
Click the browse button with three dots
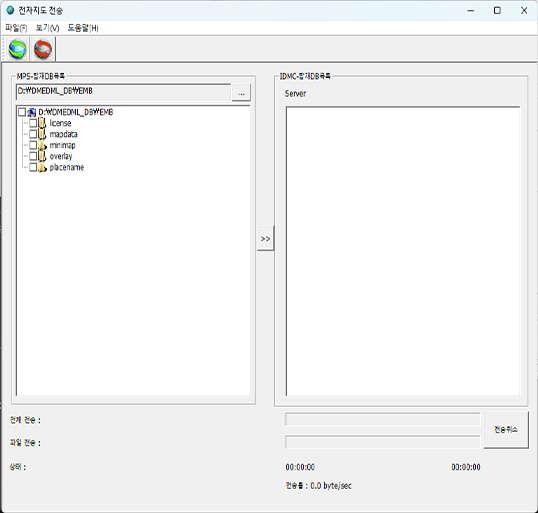241,93
